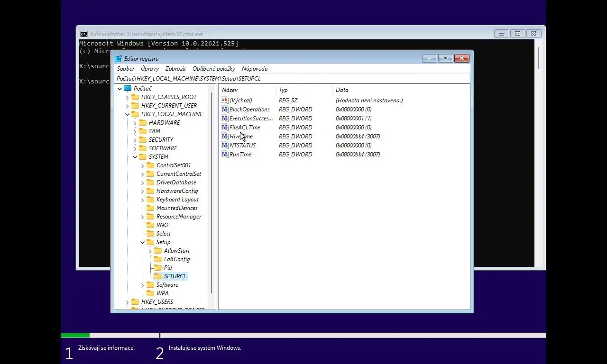This screenshot has width=607, height=364.
Task: Open the Oblíbené položky menu
Action: (x=214, y=69)
